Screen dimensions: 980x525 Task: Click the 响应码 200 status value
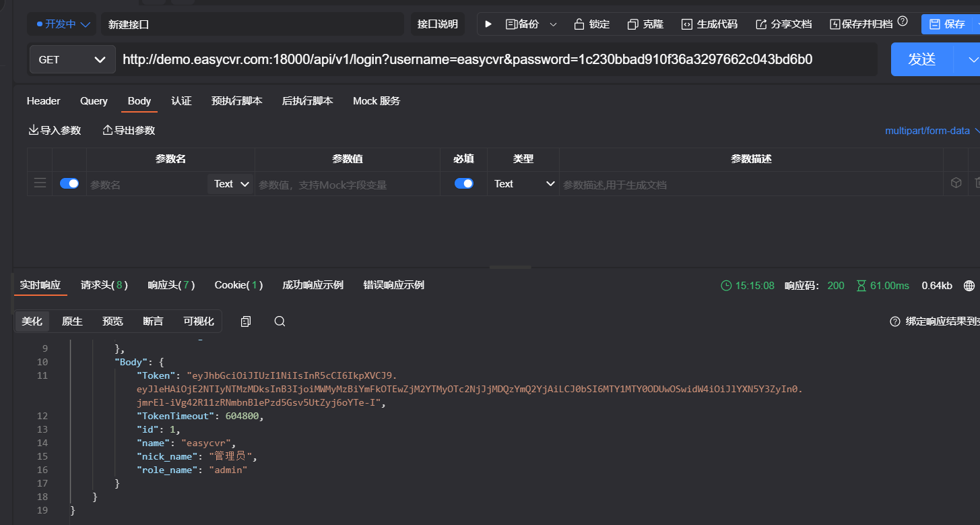click(x=836, y=286)
